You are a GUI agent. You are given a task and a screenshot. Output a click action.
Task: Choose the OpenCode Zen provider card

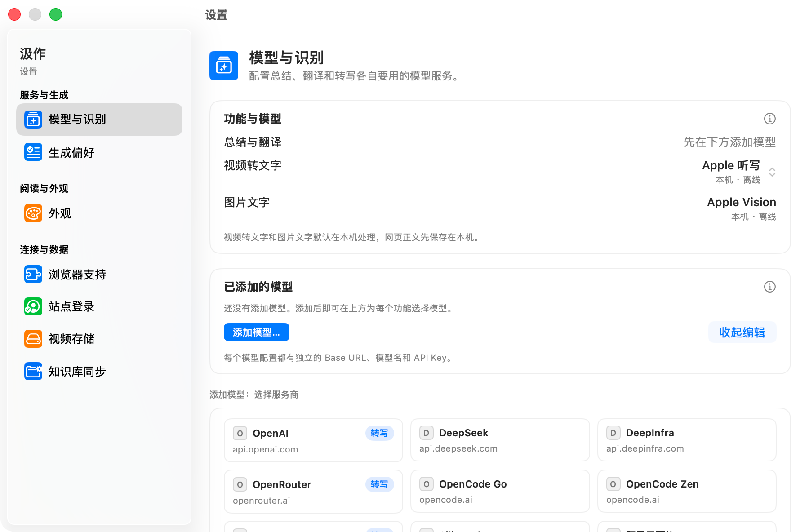(x=687, y=491)
